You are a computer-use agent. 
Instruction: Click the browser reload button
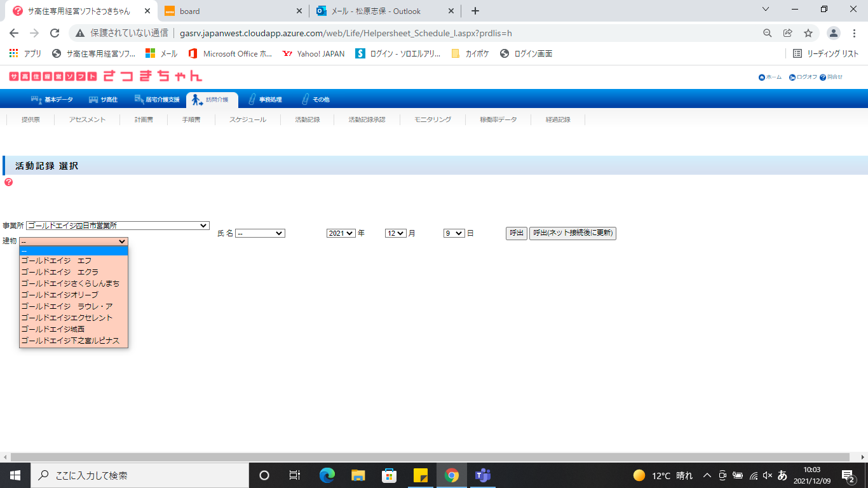click(x=55, y=33)
